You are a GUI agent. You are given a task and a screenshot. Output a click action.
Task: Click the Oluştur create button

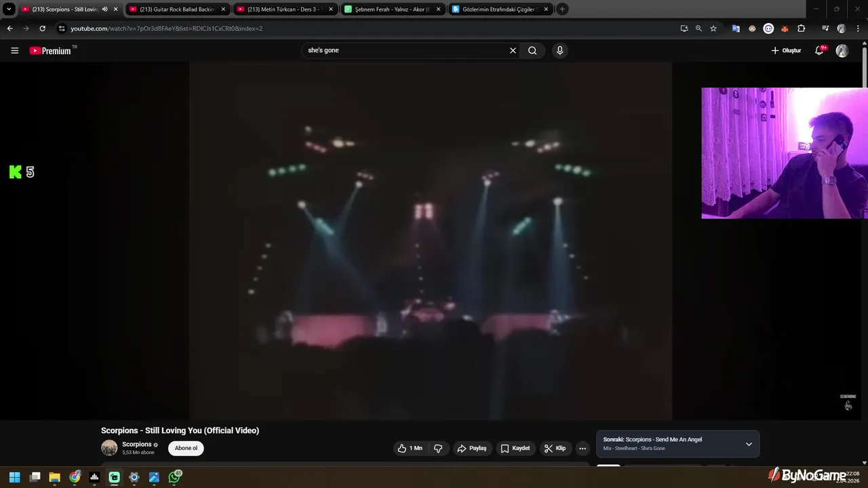(x=786, y=51)
